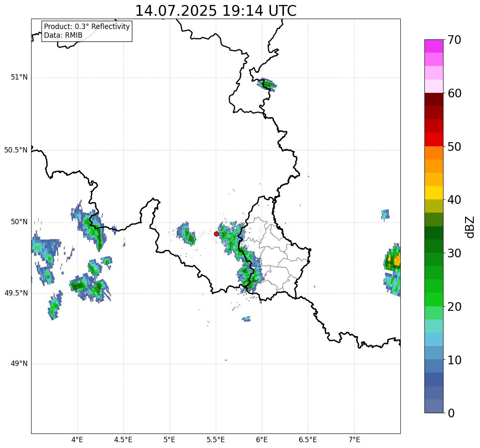
Task: Click the colorbar 40 tick label
Action: pos(454,200)
